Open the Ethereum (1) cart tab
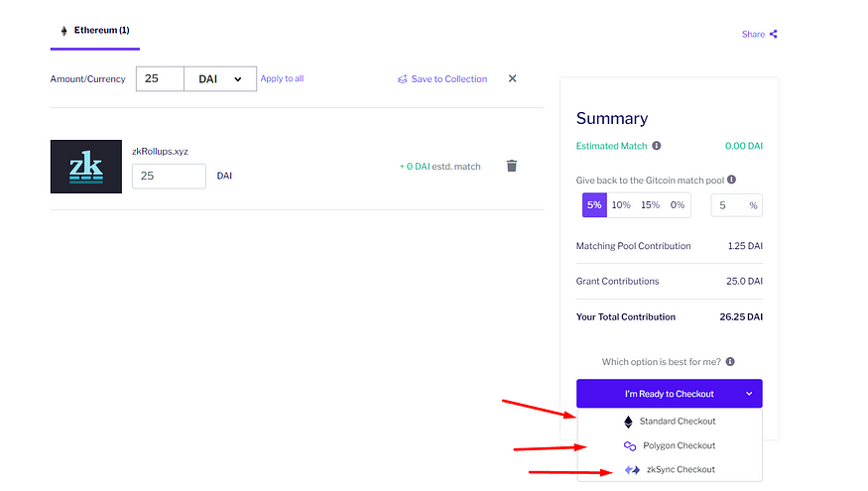 (x=95, y=31)
